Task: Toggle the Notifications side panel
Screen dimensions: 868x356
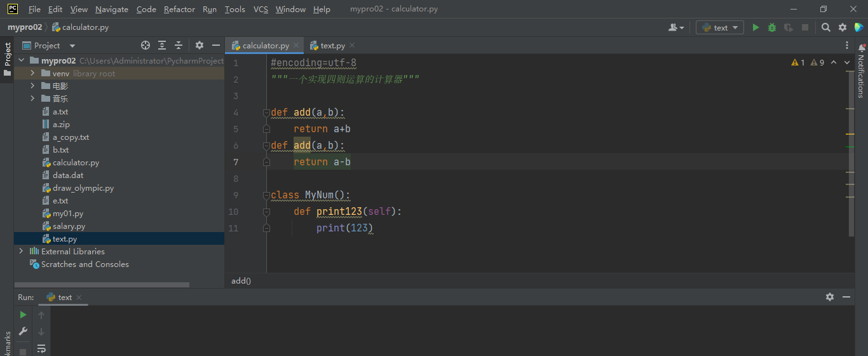Action: (x=861, y=71)
